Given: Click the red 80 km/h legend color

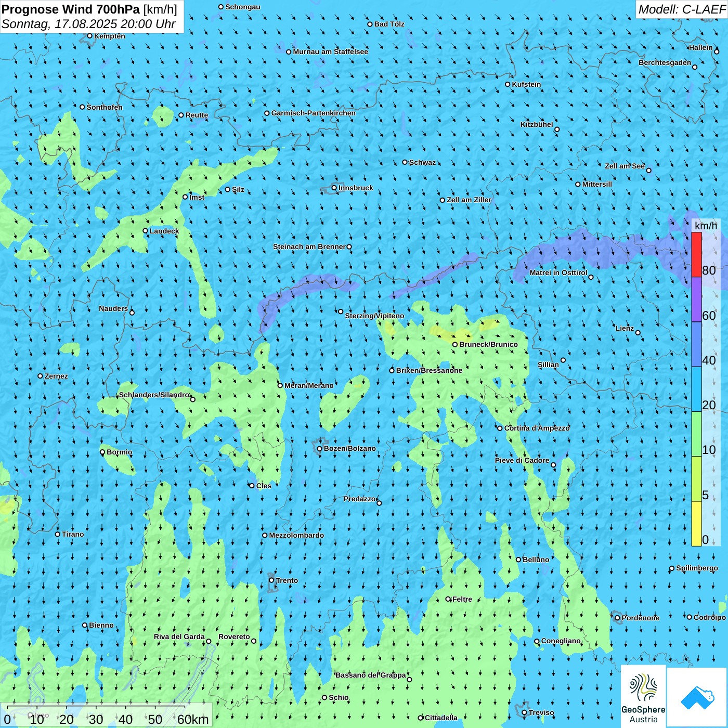Looking at the screenshot, I should pyautogui.click(x=696, y=255).
